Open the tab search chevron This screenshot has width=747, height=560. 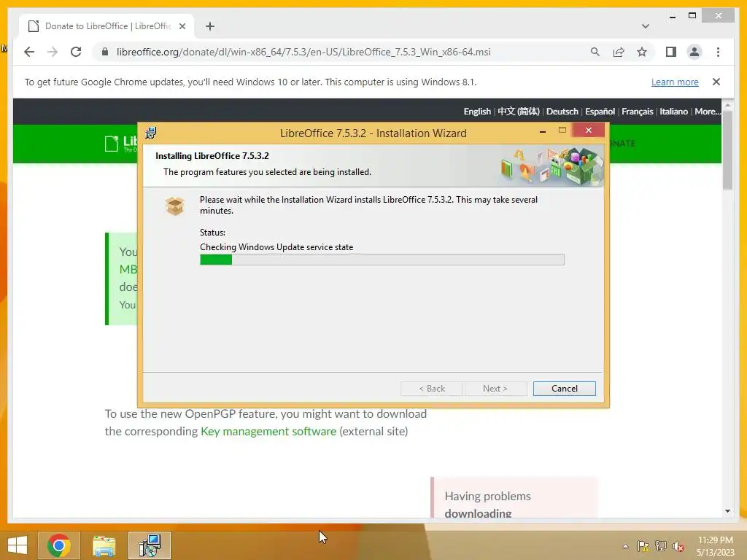tap(645, 26)
